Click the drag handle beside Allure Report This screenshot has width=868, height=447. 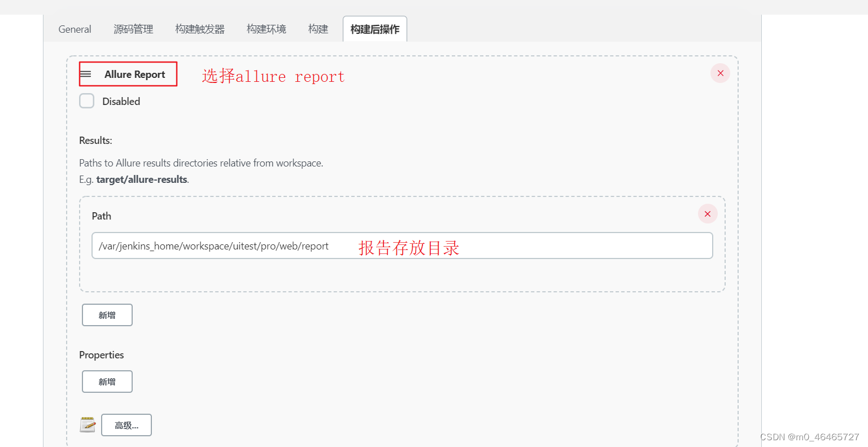(86, 74)
